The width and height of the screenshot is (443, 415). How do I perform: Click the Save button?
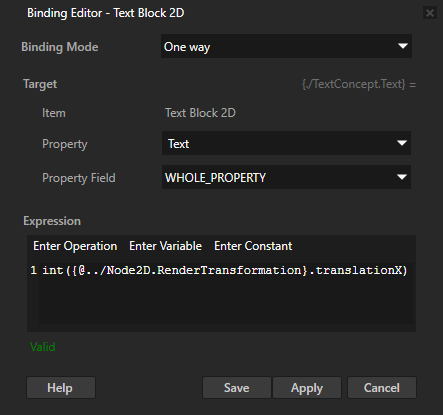tap(237, 388)
